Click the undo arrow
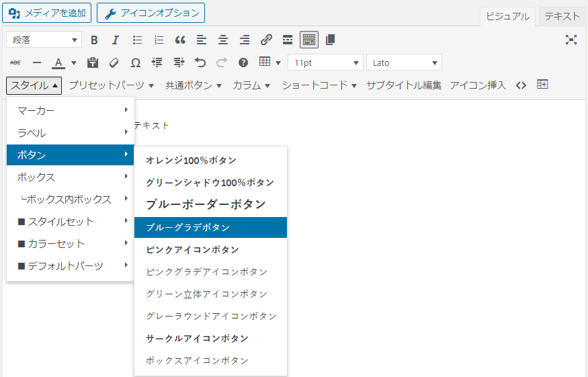The width and height of the screenshot is (588, 377). tap(200, 62)
